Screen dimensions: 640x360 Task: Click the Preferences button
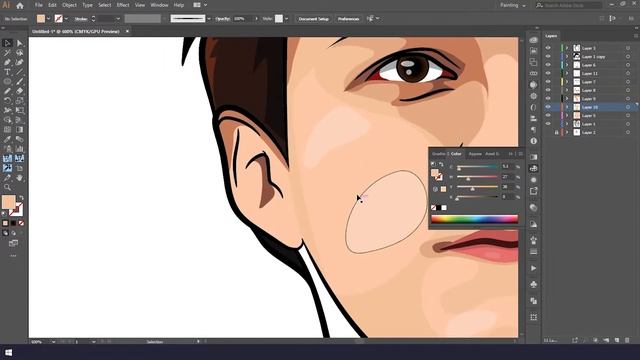click(x=348, y=19)
